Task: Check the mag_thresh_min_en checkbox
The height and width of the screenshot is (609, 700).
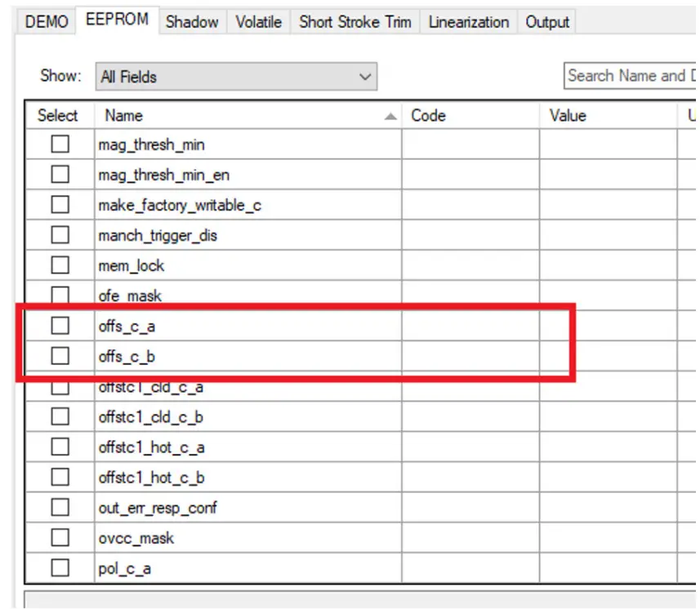Action: pos(60,175)
